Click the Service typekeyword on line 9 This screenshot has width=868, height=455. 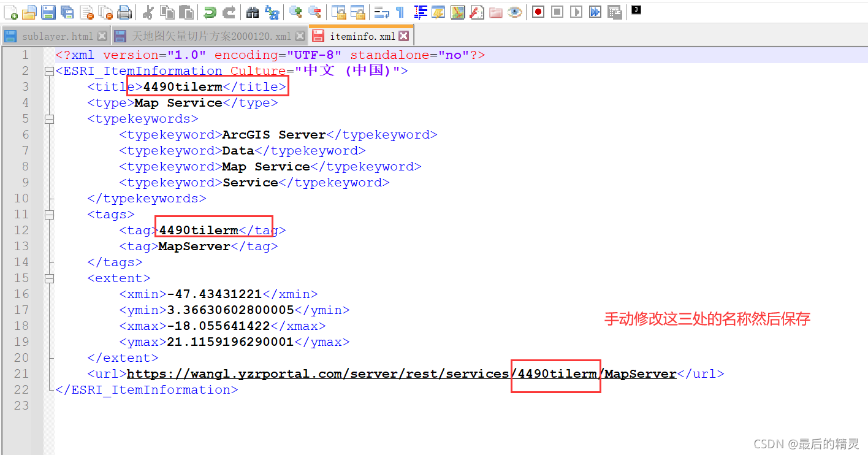(x=250, y=183)
